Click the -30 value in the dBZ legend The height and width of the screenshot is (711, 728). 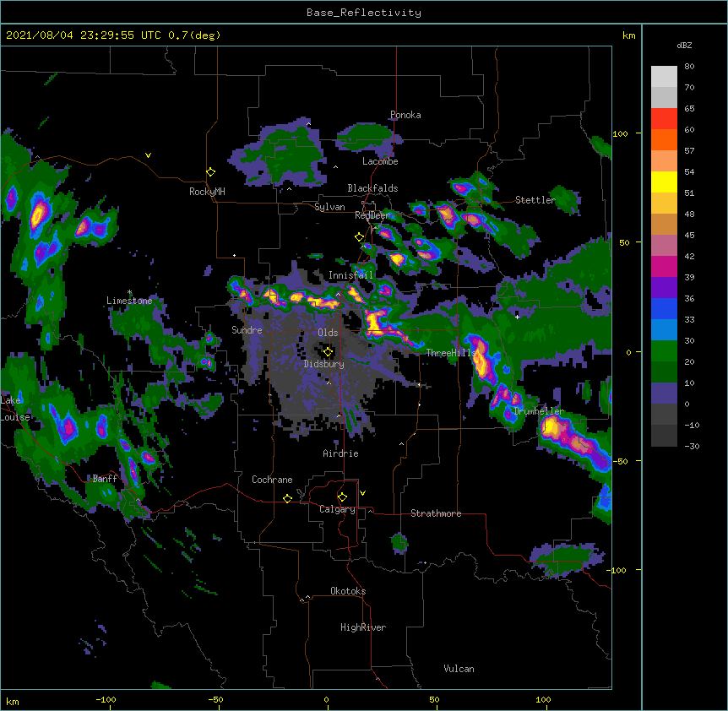(x=692, y=447)
